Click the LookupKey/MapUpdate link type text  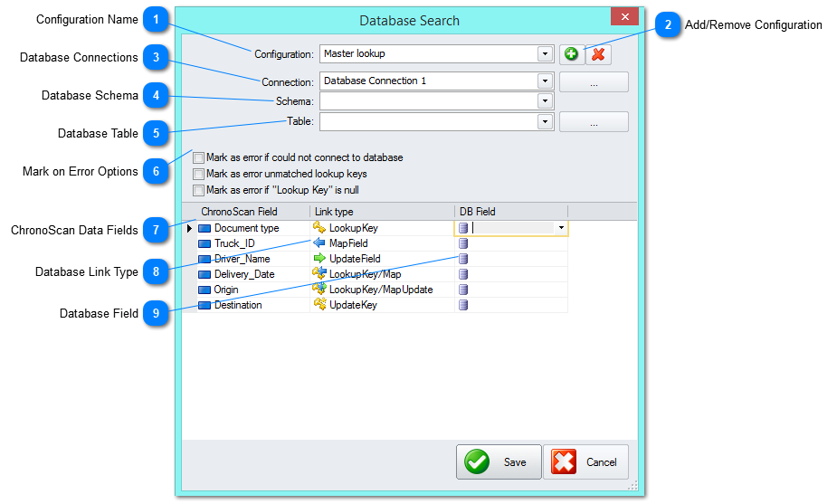pyautogui.click(x=381, y=290)
